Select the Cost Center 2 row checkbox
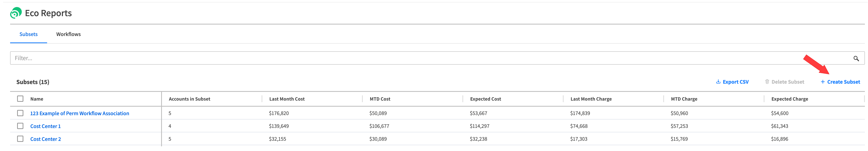868x151 pixels. click(x=20, y=139)
